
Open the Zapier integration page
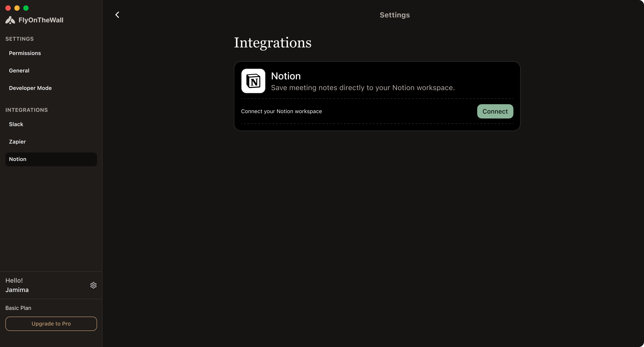[x=51, y=142]
